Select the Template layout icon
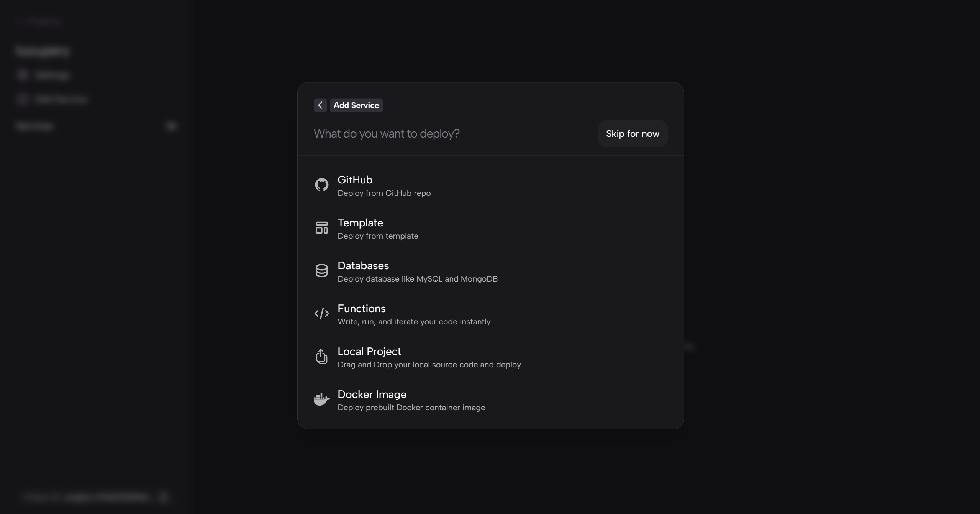The width and height of the screenshot is (980, 514). click(321, 228)
